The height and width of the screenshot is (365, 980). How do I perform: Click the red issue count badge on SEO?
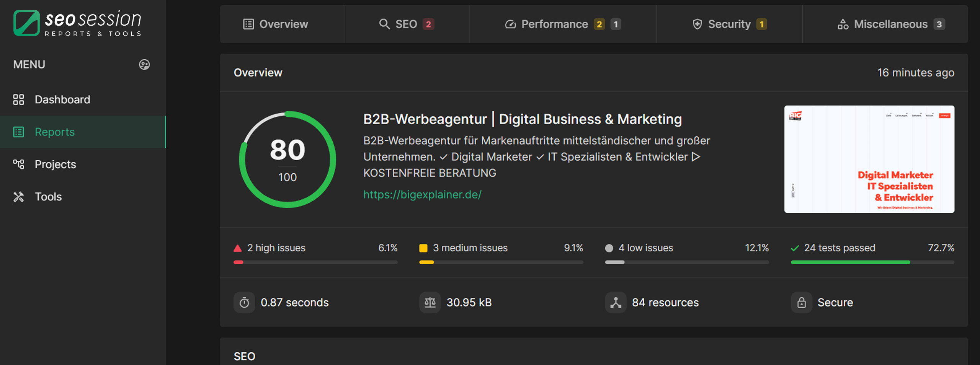coord(428,24)
